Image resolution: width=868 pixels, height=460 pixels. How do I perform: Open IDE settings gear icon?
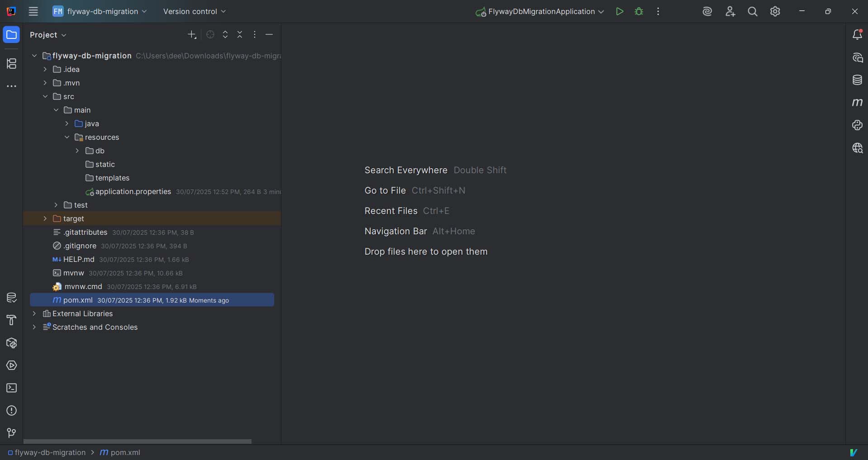775,12
